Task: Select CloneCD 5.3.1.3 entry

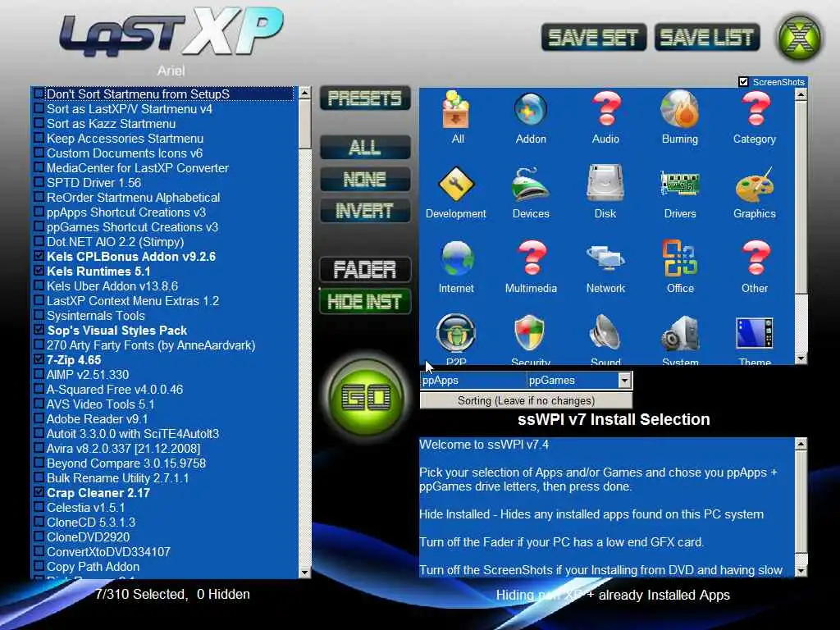Action: (91, 522)
